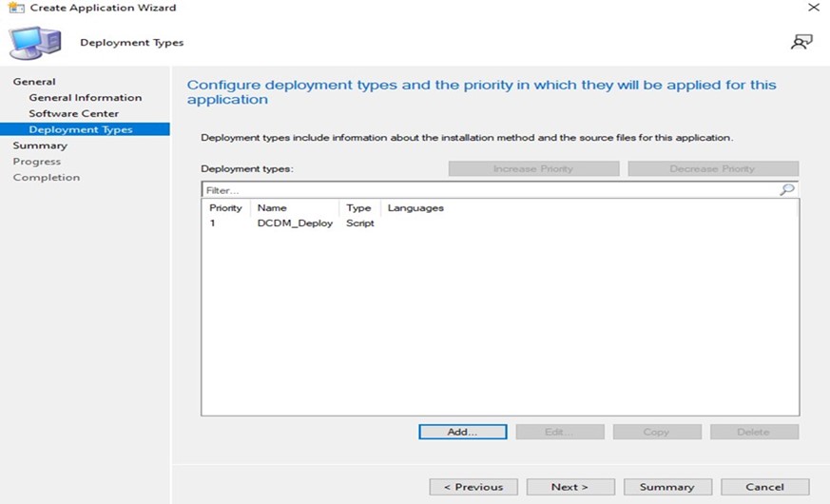Viewport: 830px width, 504px height.
Task: Click the filter search magnifier icon
Action: (x=786, y=190)
